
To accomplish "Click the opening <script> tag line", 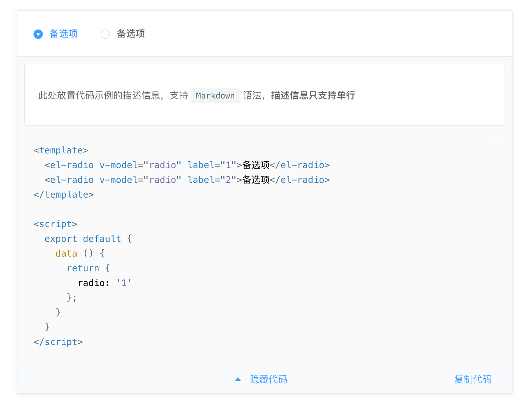I will click(56, 224).
